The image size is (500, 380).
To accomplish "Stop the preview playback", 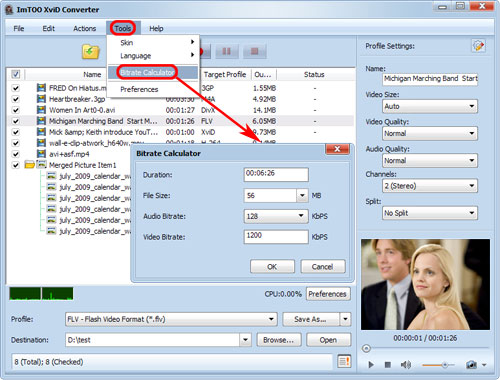I will (x=387, y=365).
